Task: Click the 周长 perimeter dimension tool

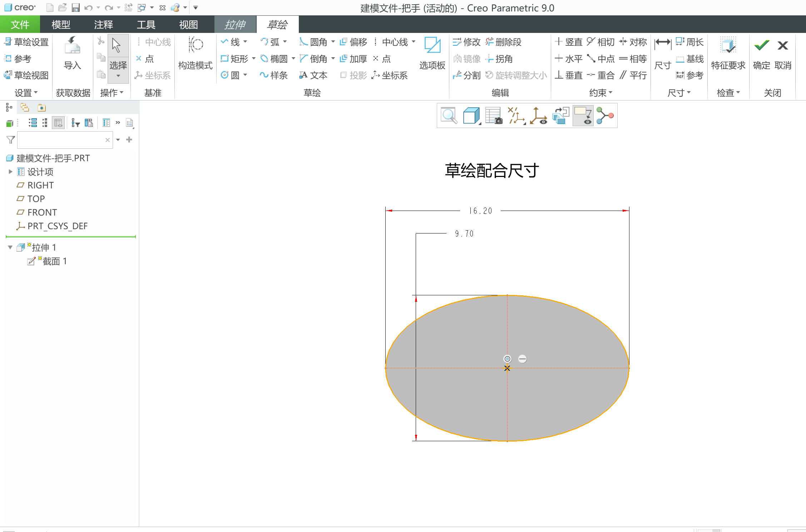Action: point(690,42)
